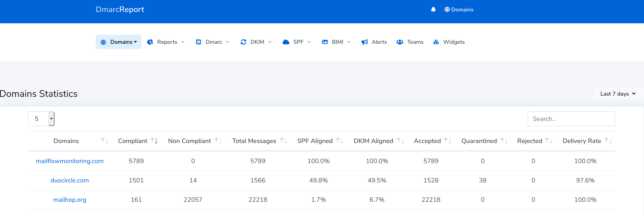The height and width of the screenshot is (215, 644).
Task: Open duocircle.com domain link
Action: coord(70,180)
